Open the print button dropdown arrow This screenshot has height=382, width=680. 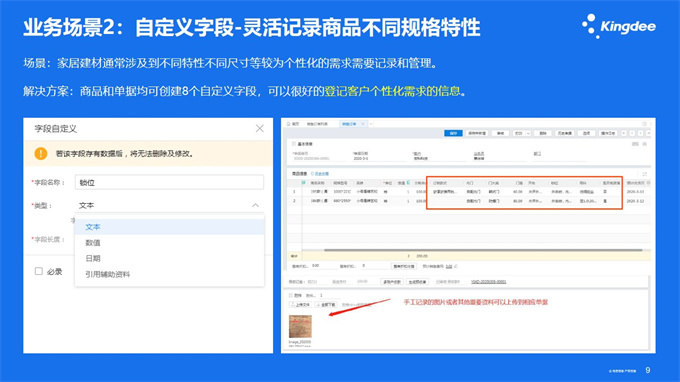coord(528,134)
